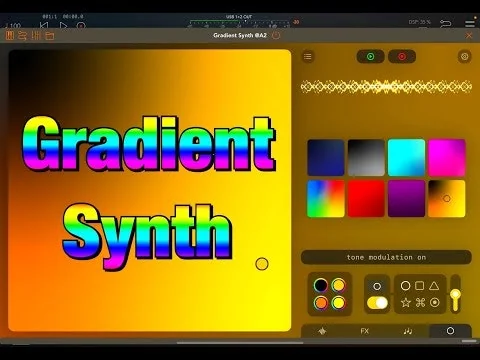The height and width of the screenshot is (360, 480).
Task: Select the rainbow multicolor gradient preset
Action: point(326,199)
